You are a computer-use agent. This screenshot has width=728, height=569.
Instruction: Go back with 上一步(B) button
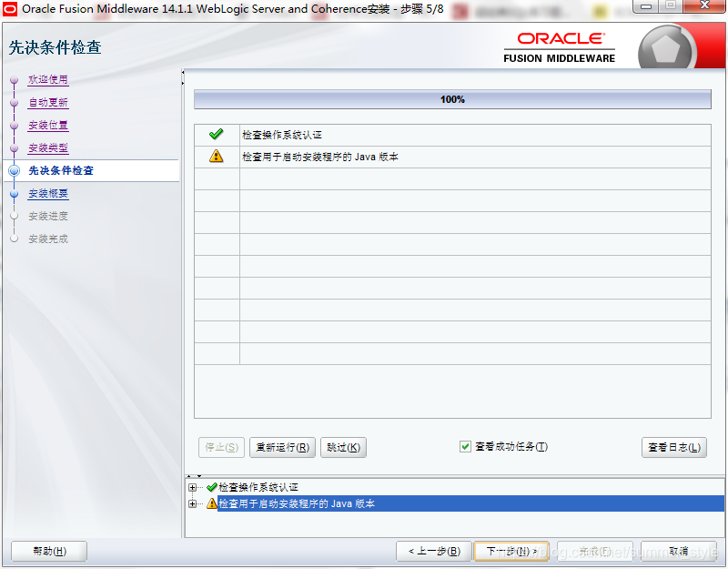[x=434, y=552]
